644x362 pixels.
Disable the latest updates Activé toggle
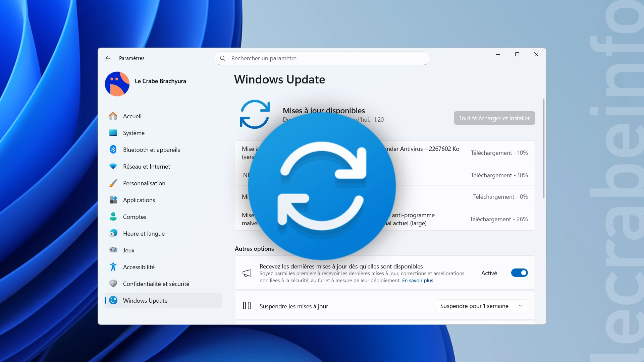click(x=519, y=273)
